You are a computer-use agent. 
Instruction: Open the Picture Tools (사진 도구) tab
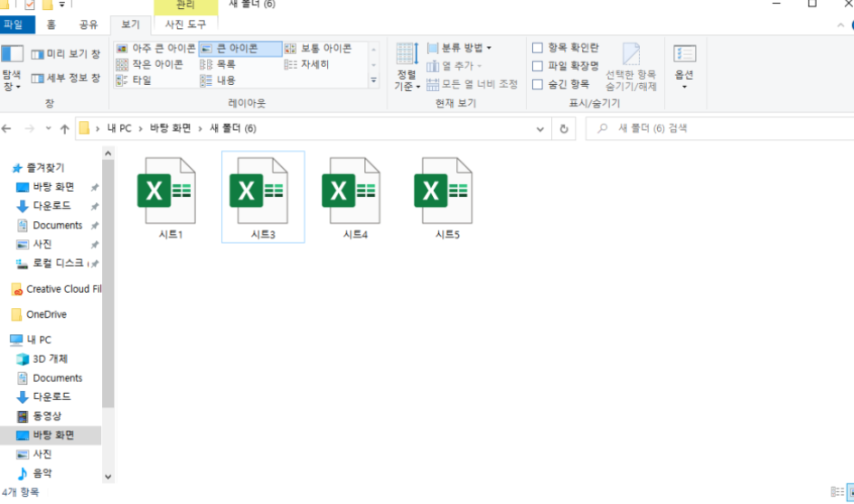(x=186, y=24)
